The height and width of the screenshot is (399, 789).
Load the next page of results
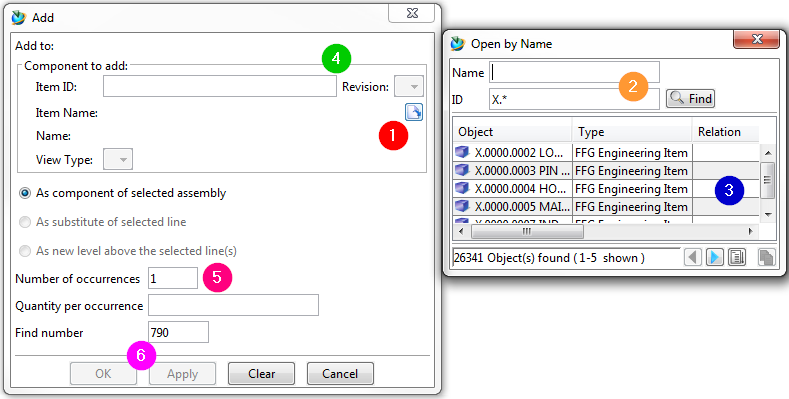click(x=715, y=258)
